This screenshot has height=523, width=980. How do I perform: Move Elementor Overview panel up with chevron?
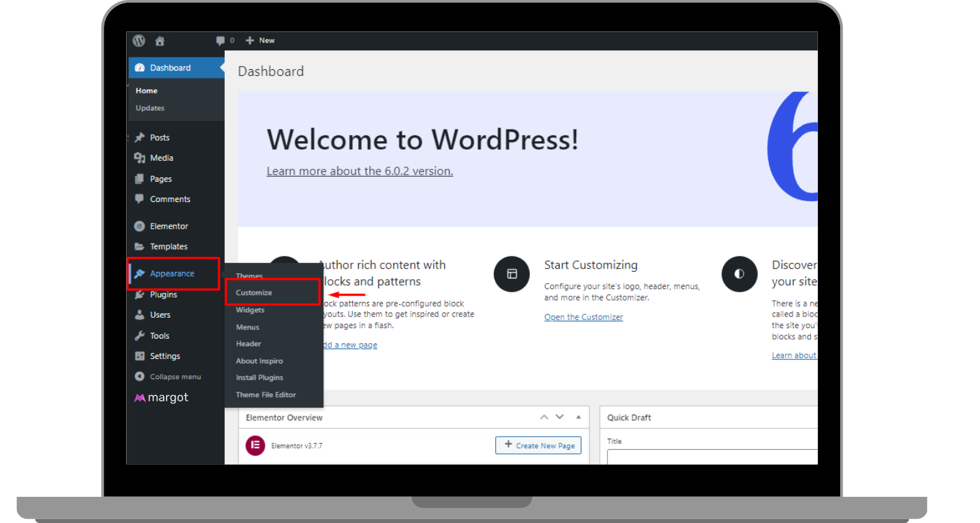click(x=544, y=417)
